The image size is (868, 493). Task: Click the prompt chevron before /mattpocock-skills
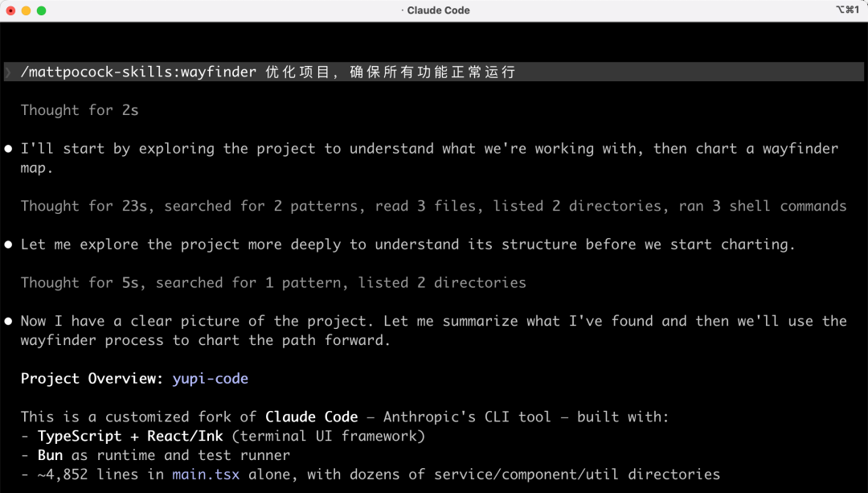[8, 72]
